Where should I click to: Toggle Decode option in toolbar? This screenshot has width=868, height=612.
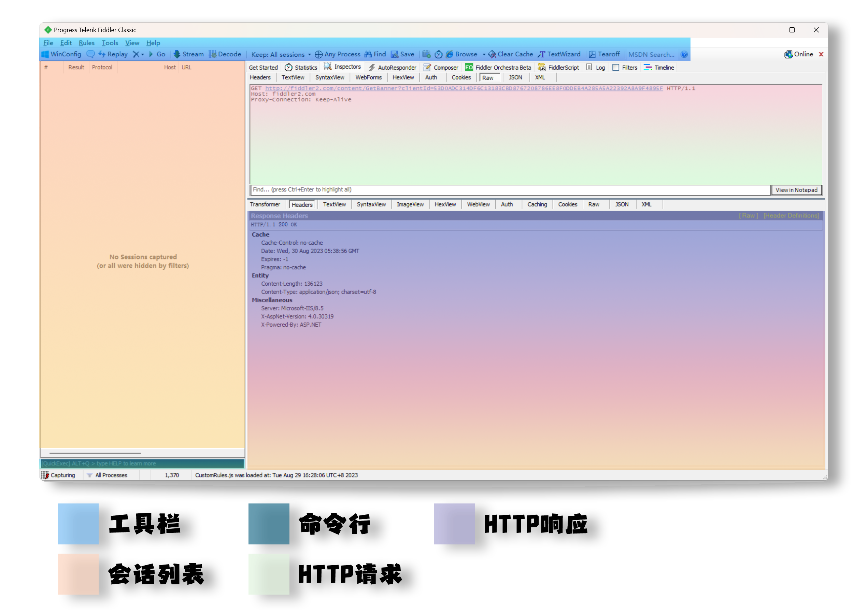[225, 54]
